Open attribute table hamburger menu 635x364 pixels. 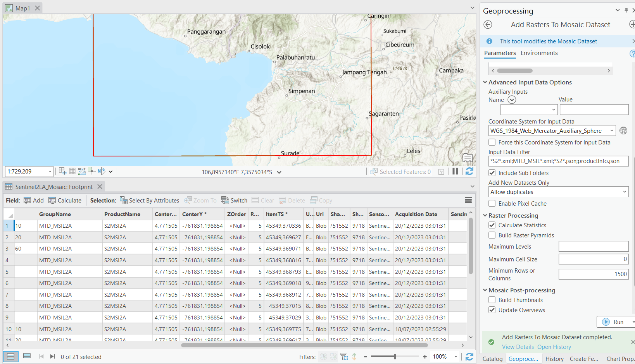coord(468,200)
